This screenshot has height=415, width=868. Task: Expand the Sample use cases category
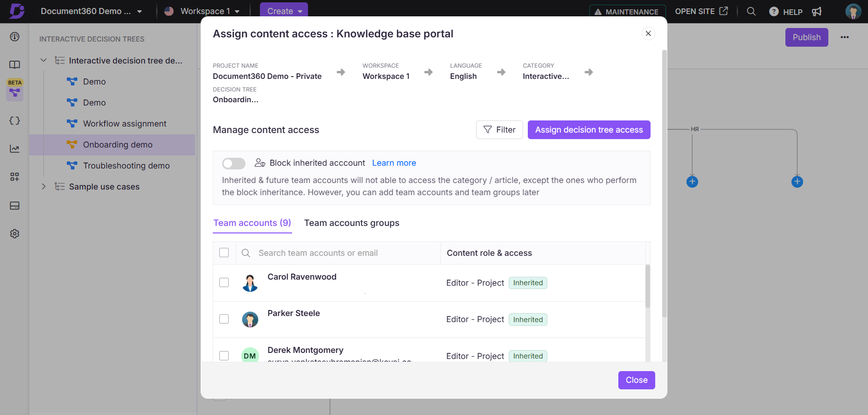[x=43, y=186]
